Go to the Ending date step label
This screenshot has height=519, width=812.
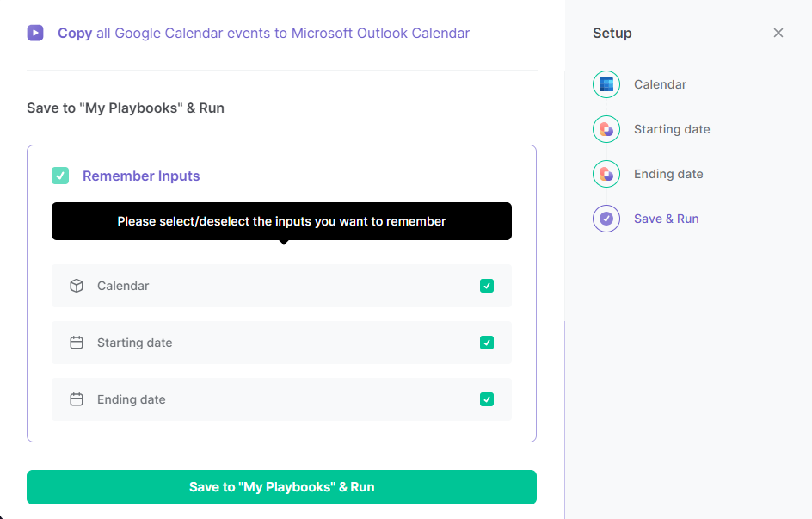coord(668,174)
